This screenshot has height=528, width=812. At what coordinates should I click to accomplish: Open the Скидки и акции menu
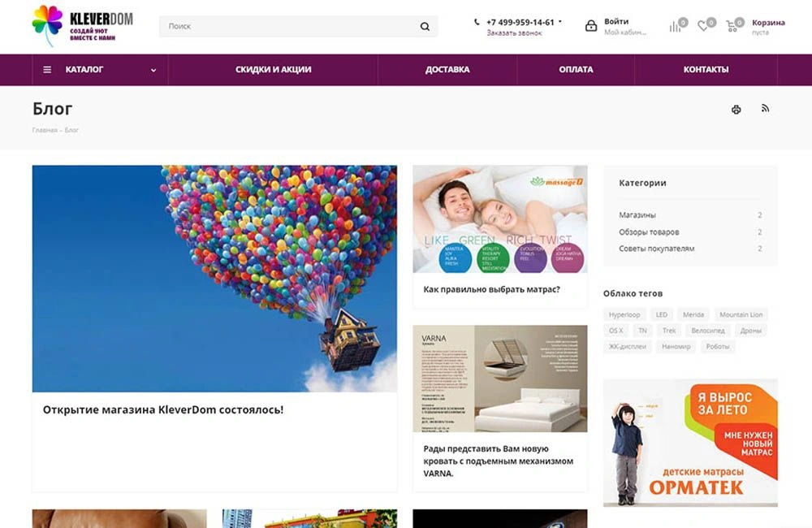pyautogui.click(x=273, y=69)
